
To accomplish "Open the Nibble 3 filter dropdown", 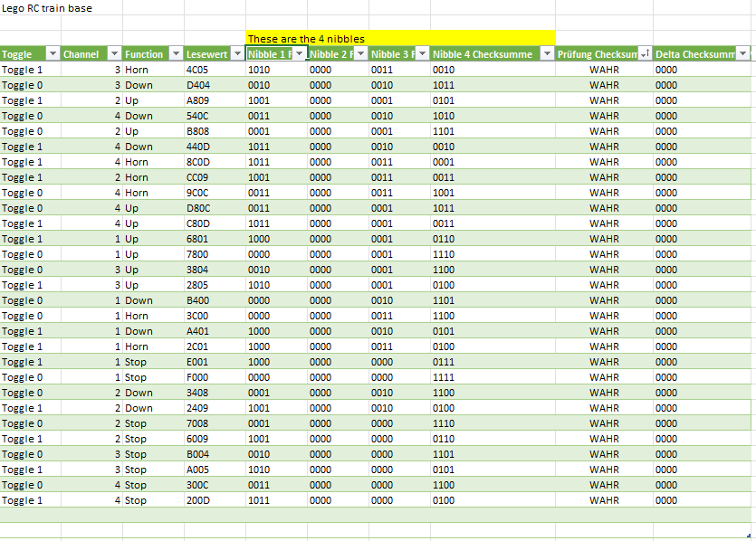I will coord(422,54).
